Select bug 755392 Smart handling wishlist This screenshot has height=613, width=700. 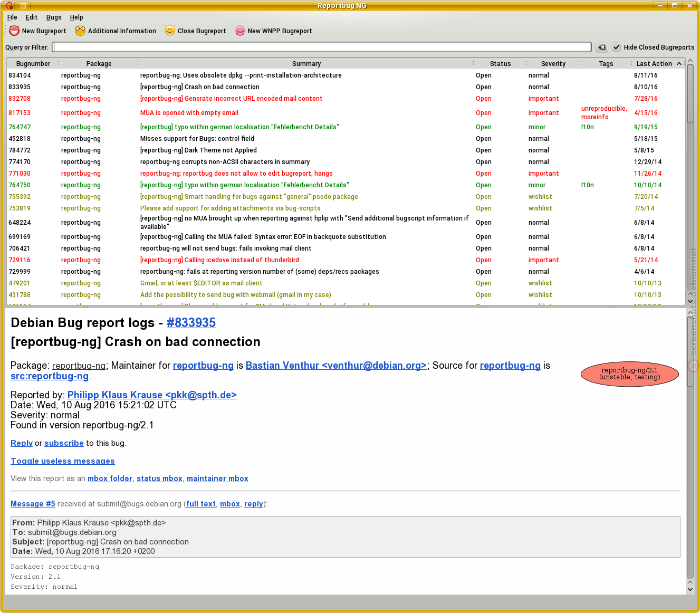346,197
